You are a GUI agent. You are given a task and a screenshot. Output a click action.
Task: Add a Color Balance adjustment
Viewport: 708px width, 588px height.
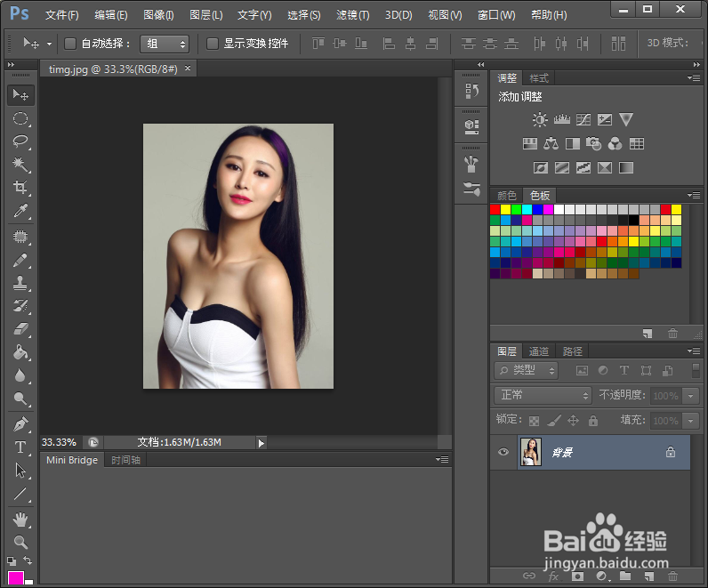551,144
